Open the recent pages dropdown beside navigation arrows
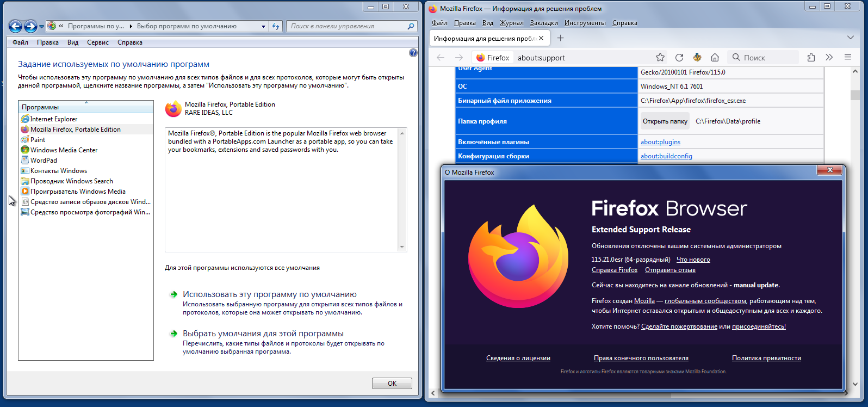 click(x=41, y=27)
